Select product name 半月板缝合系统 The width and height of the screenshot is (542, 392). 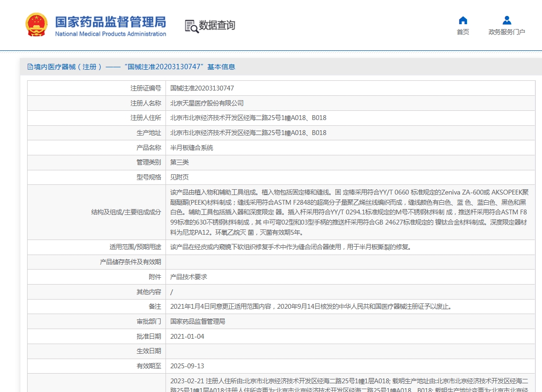[x=192, y=148]
